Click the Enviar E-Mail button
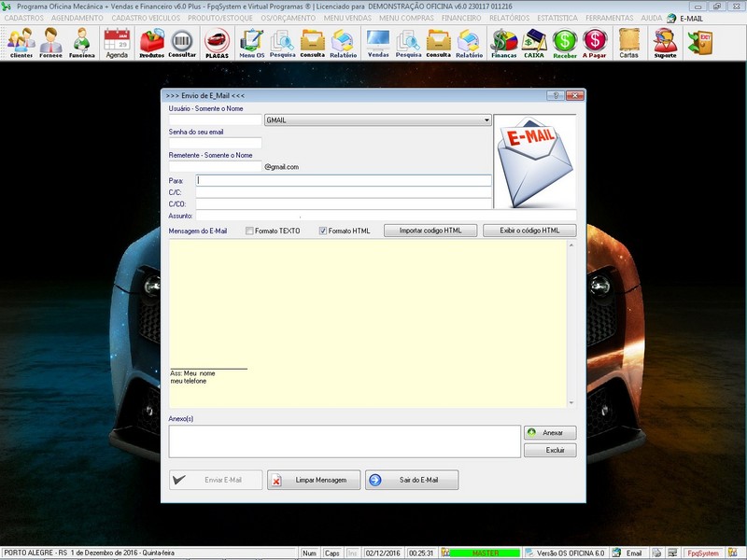Screen dimensions: 747x560 216,480
